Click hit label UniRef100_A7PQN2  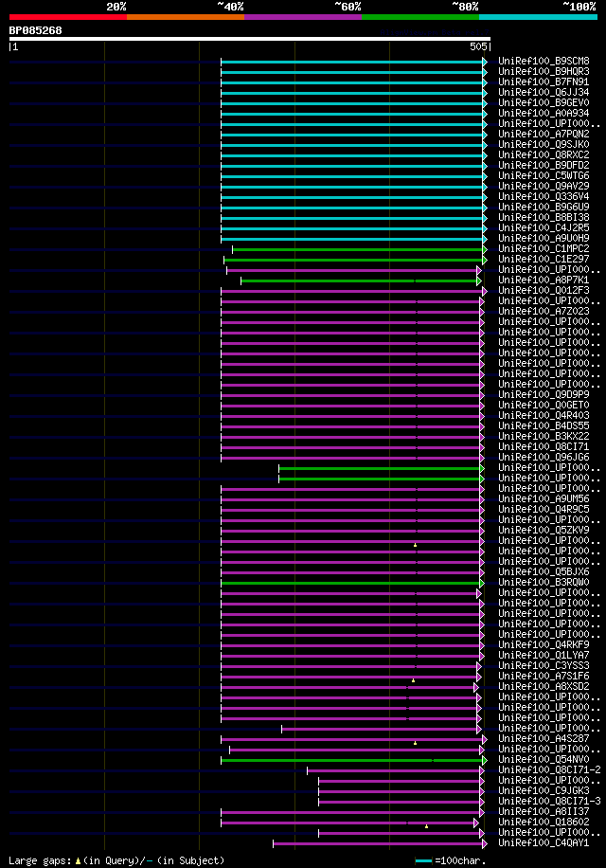544,134
